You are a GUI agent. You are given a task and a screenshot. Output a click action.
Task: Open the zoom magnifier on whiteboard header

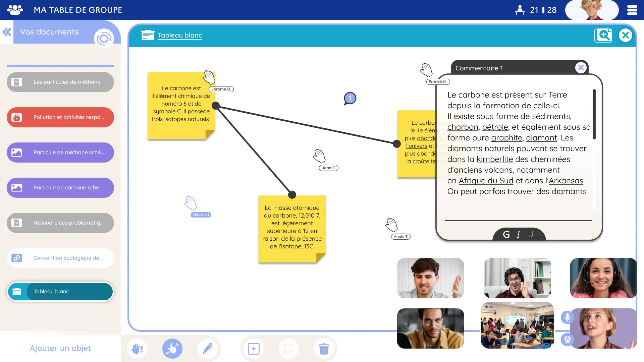(x=603, y=35)
